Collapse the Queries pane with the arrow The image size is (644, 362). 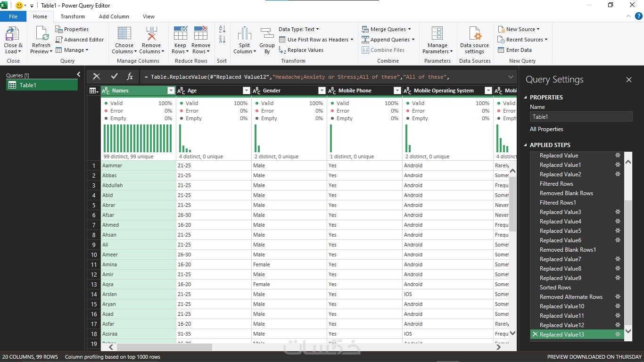[x=79, y=74]
